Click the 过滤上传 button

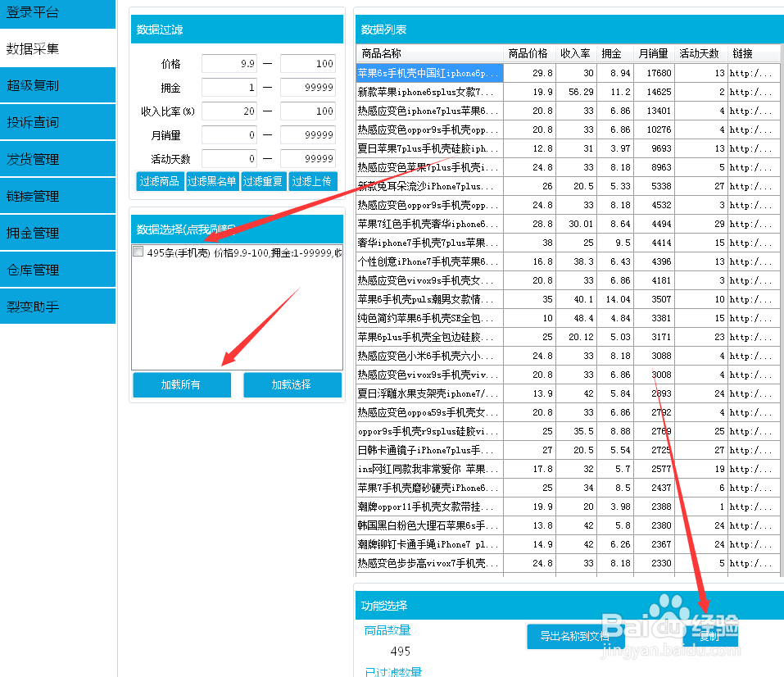pyautogui.click(x=312, y=181)
